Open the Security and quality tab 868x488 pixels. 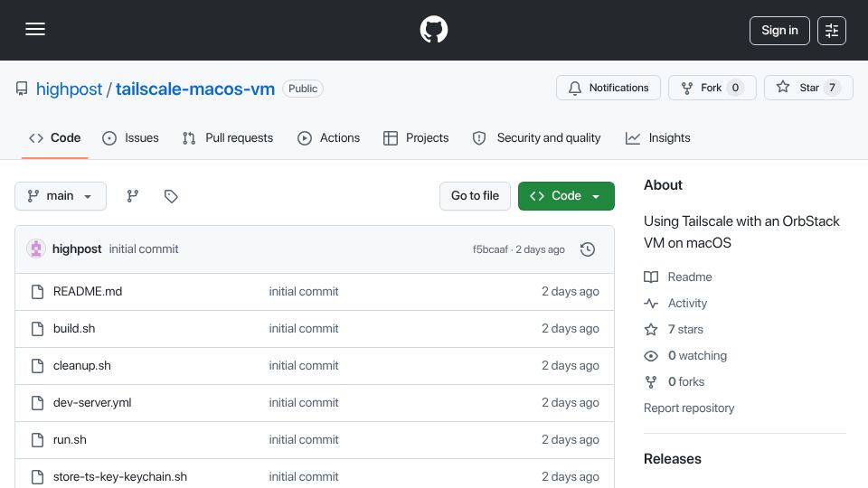coord(536,137)
